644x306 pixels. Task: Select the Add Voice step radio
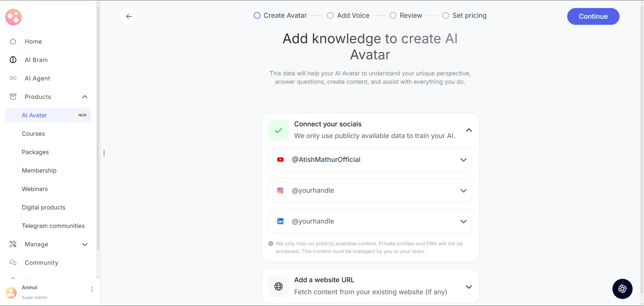tap(330, 16)
